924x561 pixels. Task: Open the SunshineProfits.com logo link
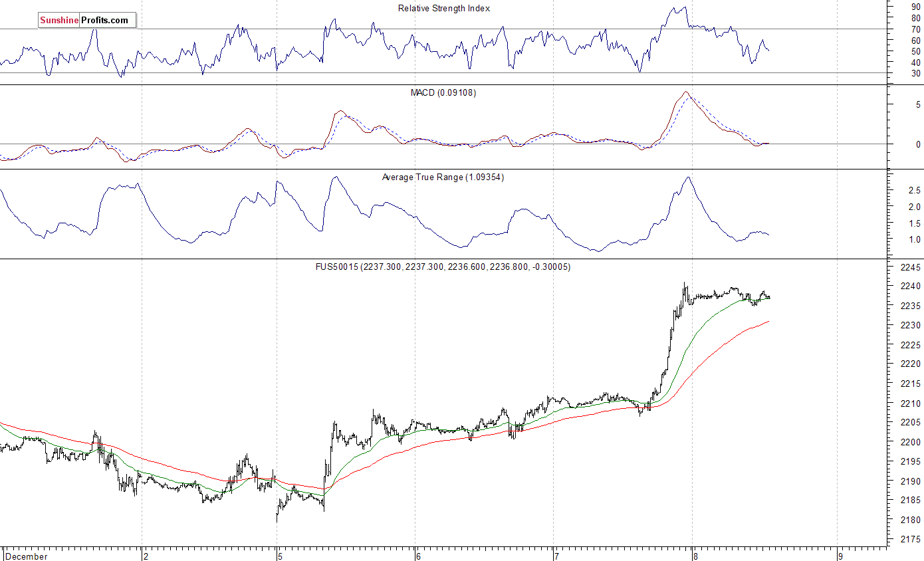tap(86, 21)
